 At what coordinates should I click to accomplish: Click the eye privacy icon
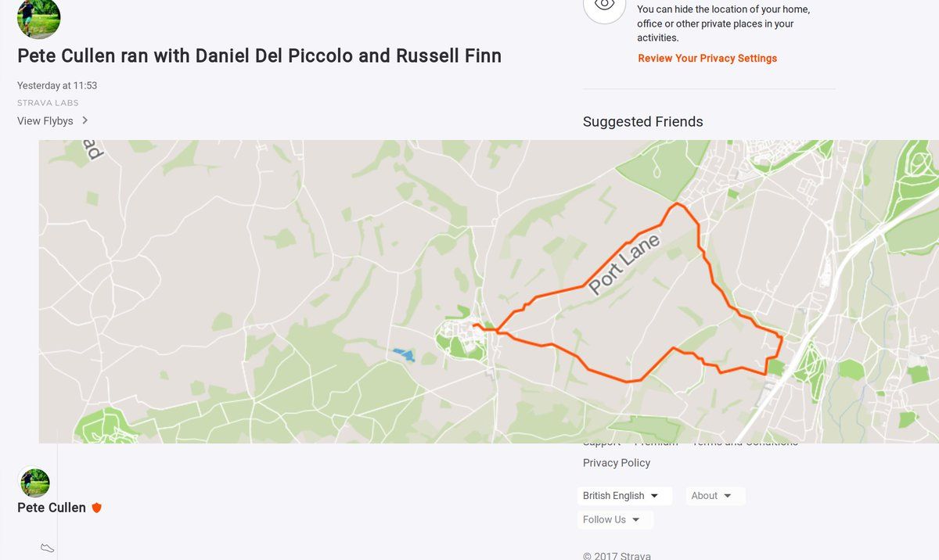[604, 6]
